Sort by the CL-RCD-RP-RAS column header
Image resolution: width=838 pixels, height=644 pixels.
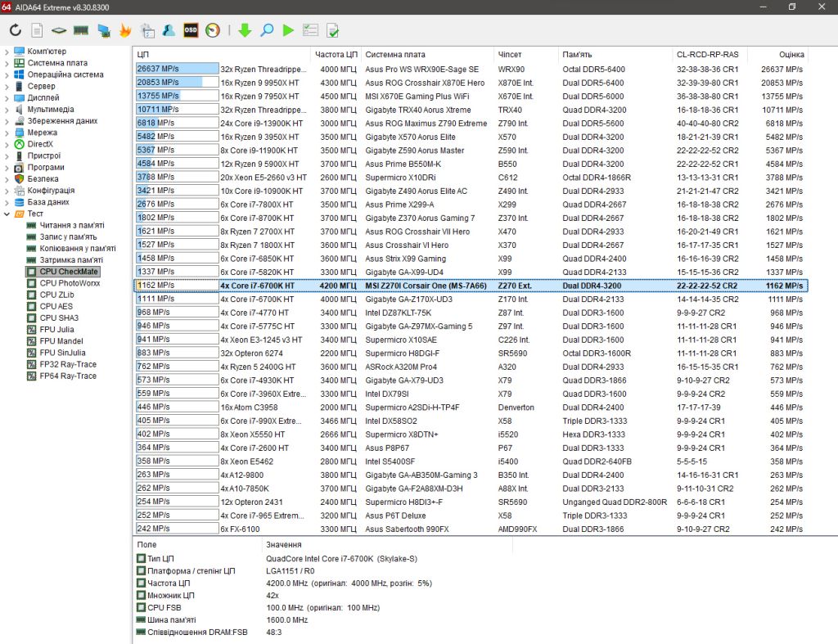pos(710,55)
